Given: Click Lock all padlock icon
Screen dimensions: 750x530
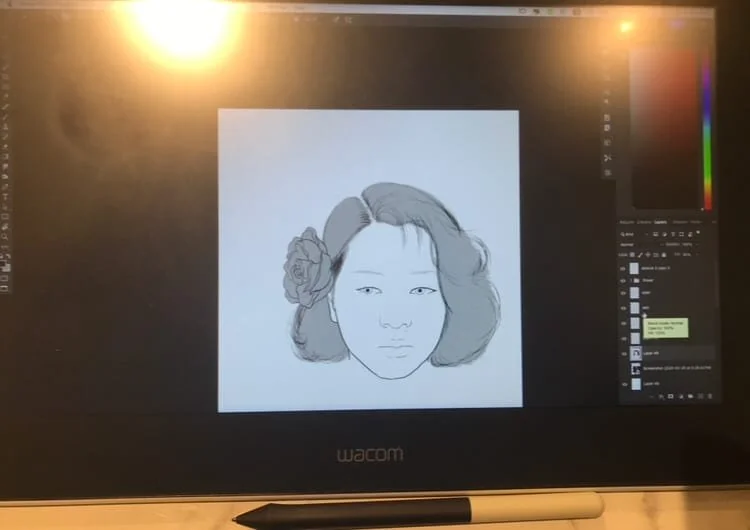Looking at the screenshot, I should [663, 255].
